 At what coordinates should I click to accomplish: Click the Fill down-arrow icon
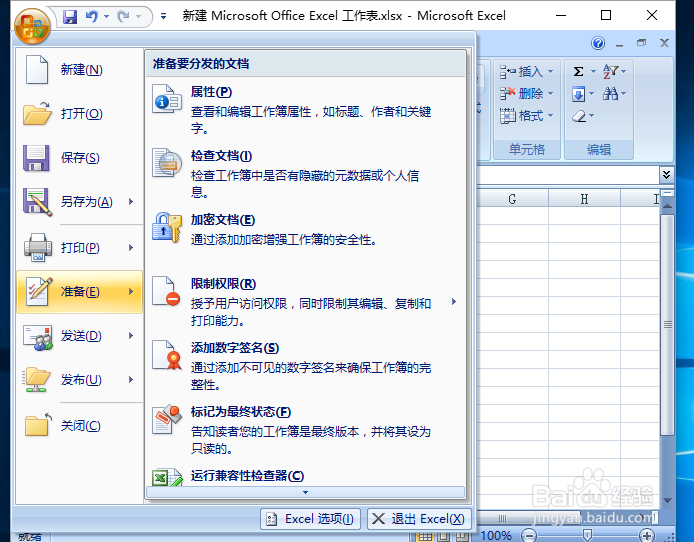point(578,94)
